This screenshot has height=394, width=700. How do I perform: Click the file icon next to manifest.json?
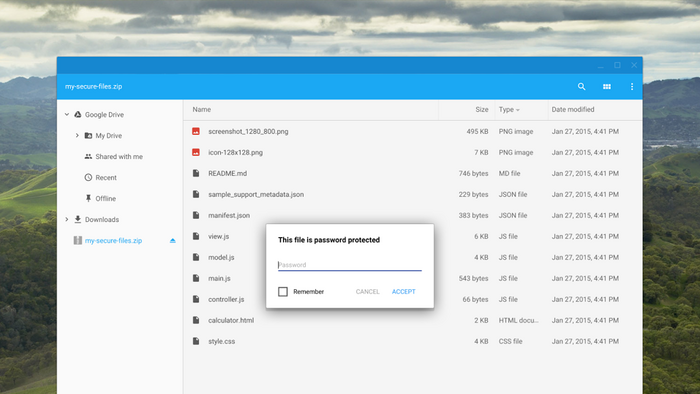click(196, 215)
